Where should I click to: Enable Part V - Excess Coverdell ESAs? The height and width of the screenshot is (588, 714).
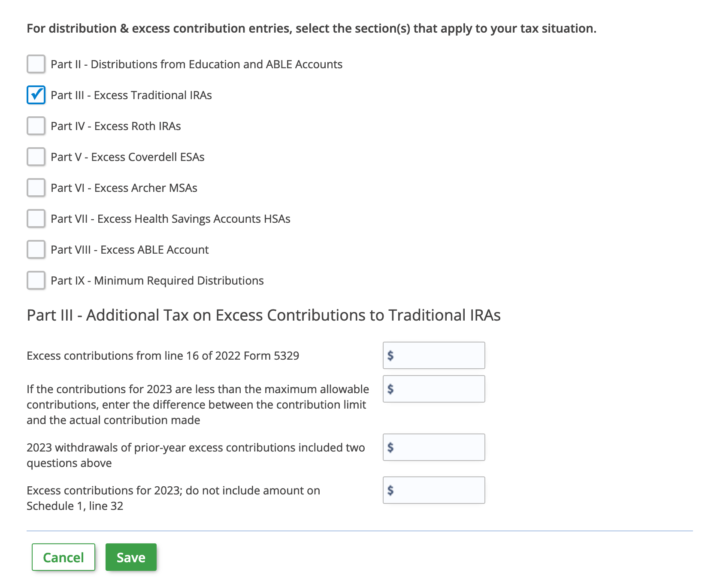pyautogui.click(x=36, y=157)
